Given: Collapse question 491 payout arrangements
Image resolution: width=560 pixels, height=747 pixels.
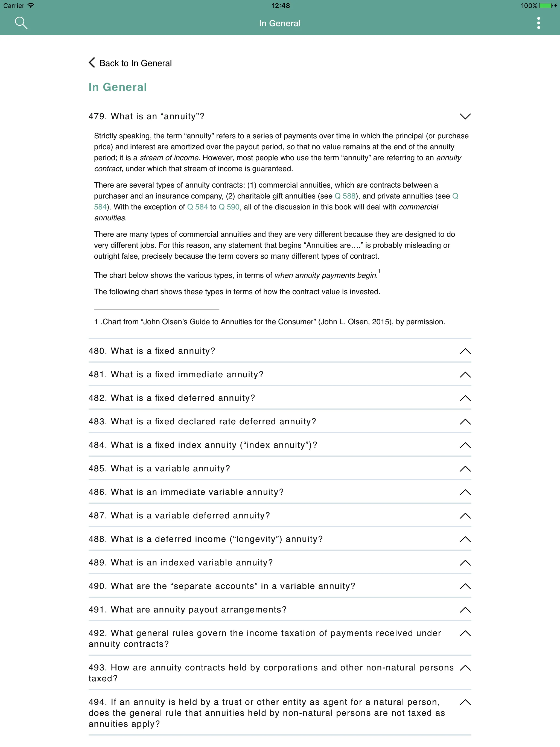Looking at the screenshot, I should click(466, 609).
